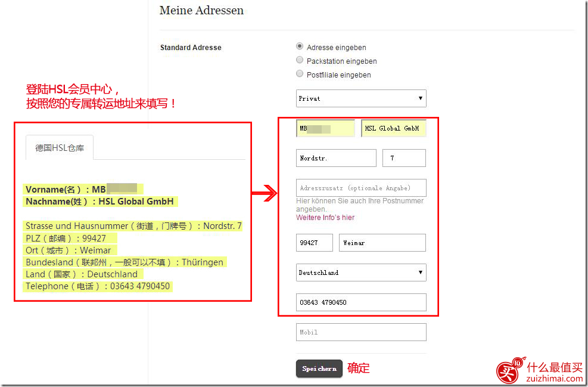
Task: Click the Nachname(姓) HSL Global GmbH line
Action: (x=100, y=202)
